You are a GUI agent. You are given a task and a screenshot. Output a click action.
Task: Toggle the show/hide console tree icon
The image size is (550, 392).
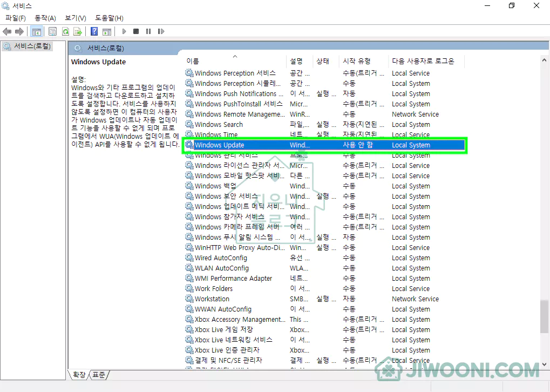click(x=37, y=31)
